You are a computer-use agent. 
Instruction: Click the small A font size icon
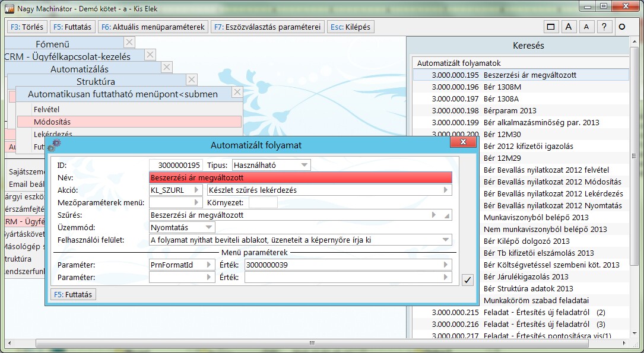586,27
